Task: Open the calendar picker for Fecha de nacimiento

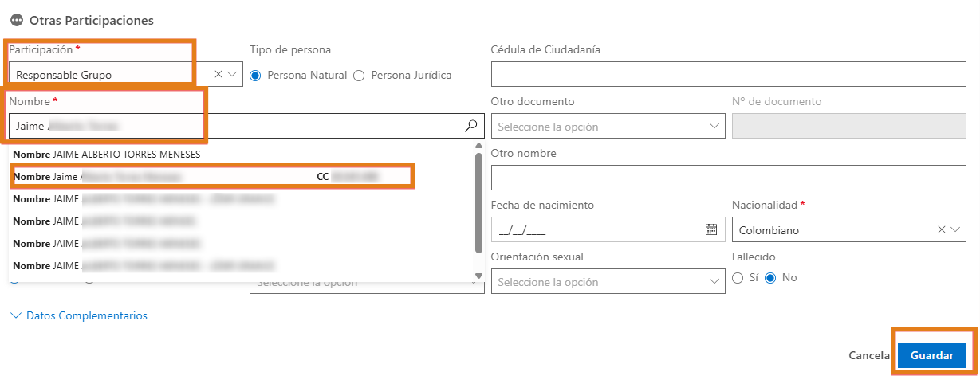Action: pos(711,229)
